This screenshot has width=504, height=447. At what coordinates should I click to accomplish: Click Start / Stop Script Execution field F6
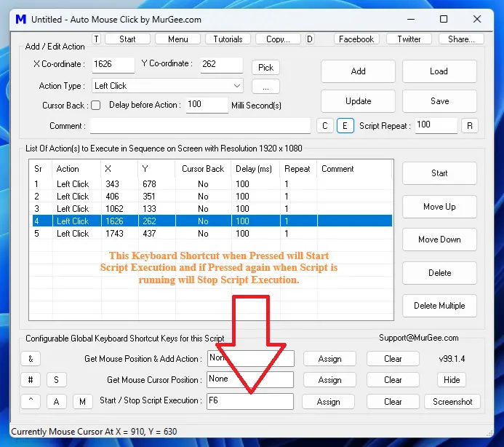click(x=250, y=401)
